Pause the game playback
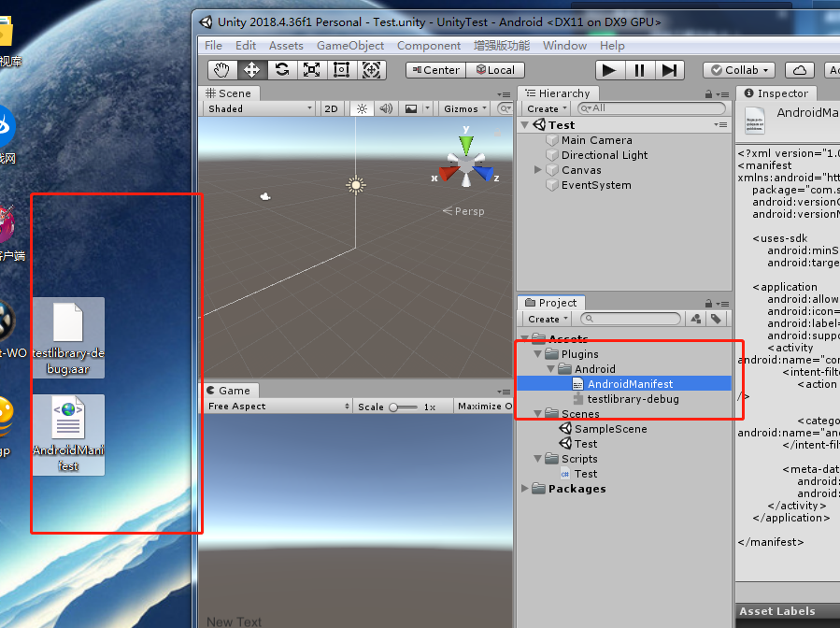The image size is (840, 628). (x=640, y=70)
